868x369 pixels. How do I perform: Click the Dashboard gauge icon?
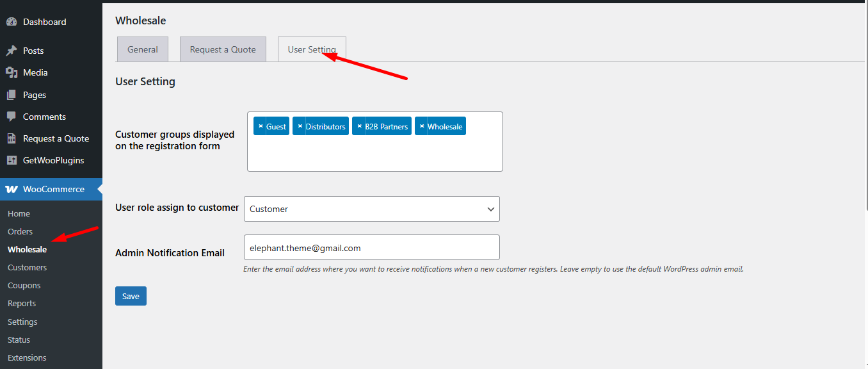(x=12, y=22)
